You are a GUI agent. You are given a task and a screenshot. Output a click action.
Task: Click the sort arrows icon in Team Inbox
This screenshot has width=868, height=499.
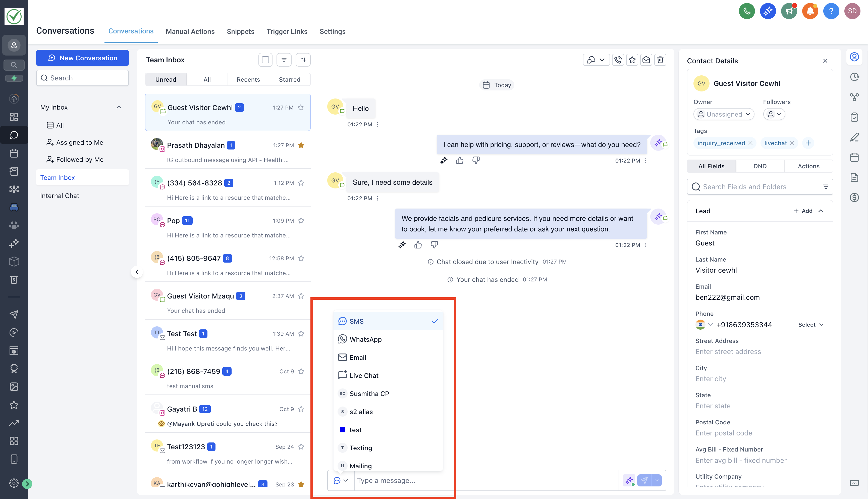[x=303, y=60]
